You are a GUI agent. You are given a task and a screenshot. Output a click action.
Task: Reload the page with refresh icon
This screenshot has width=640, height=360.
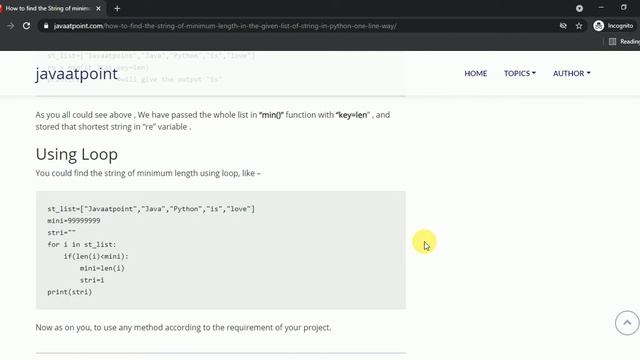pos(27,26)
